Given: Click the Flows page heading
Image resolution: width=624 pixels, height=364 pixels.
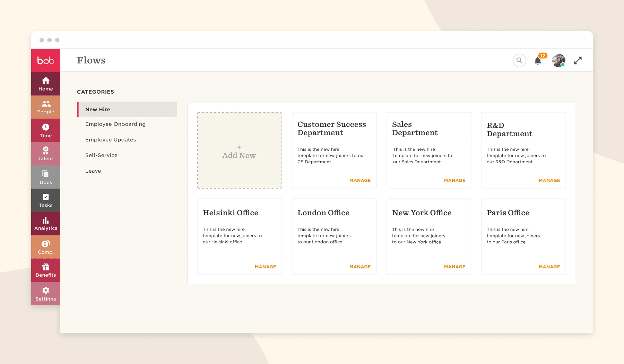Looking at the screenshot, I should (x=91, y=60).
